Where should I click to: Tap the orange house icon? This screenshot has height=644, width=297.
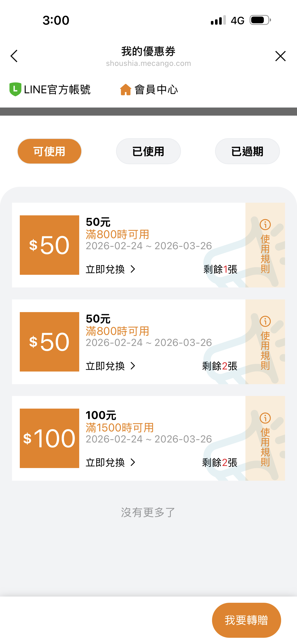pos(125,90)
